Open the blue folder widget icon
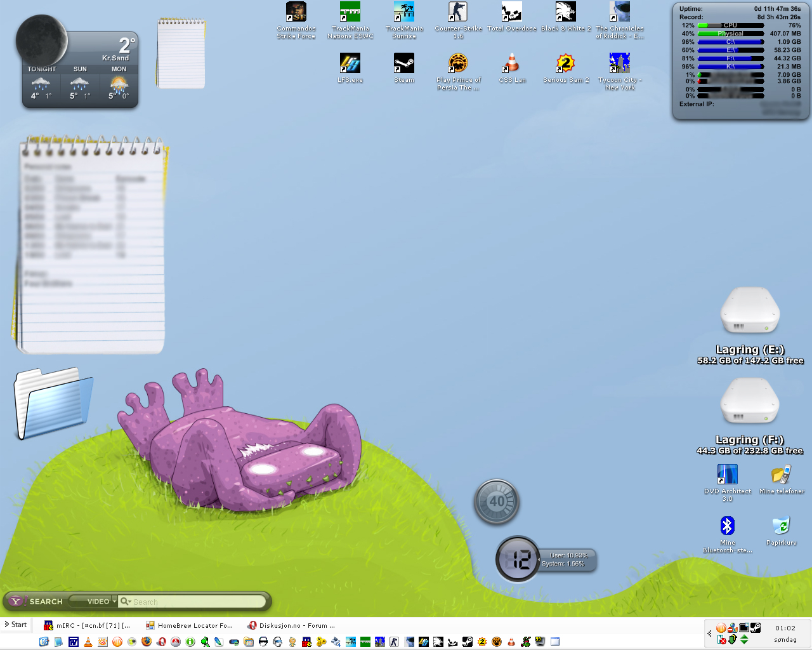 click(x=53, y=402)
